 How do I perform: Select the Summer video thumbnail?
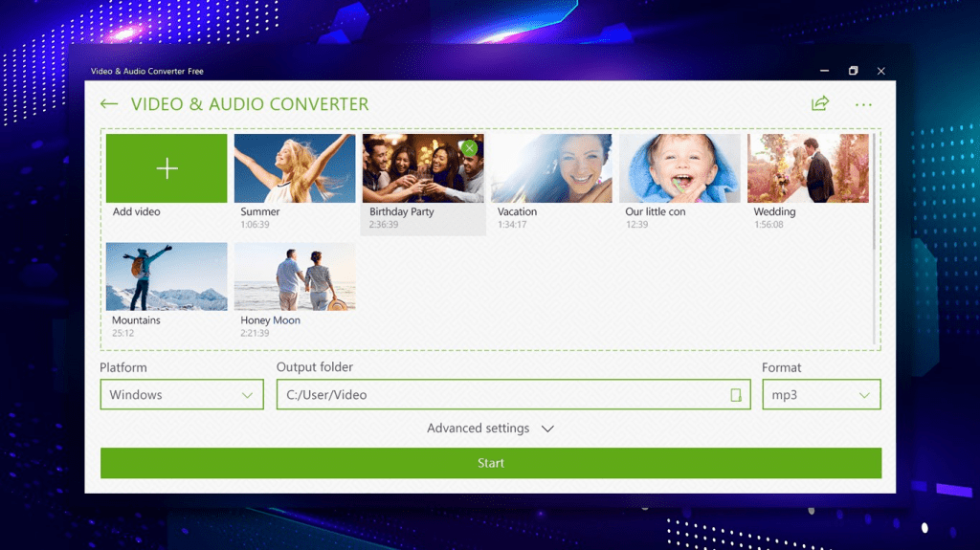(294, 168)
